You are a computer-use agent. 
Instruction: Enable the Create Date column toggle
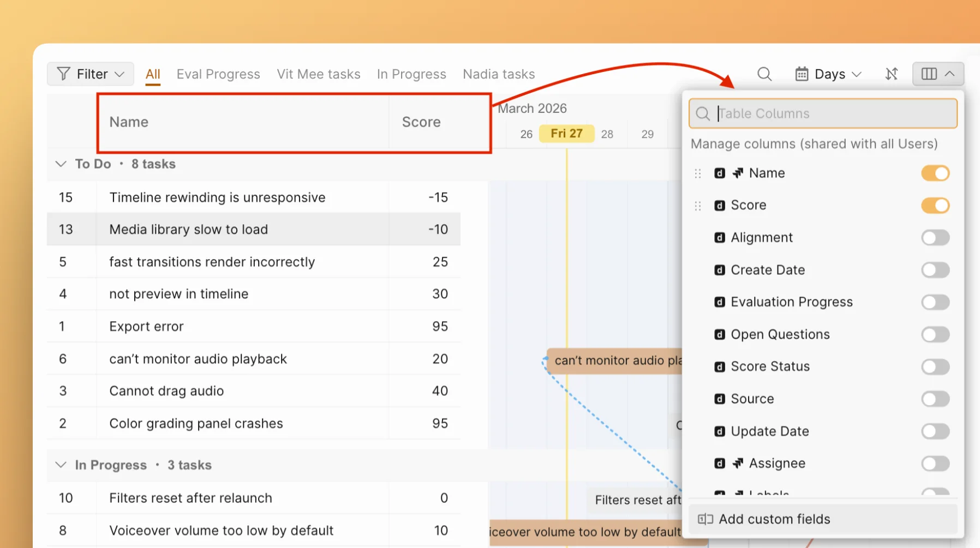(x=935, y=270)
